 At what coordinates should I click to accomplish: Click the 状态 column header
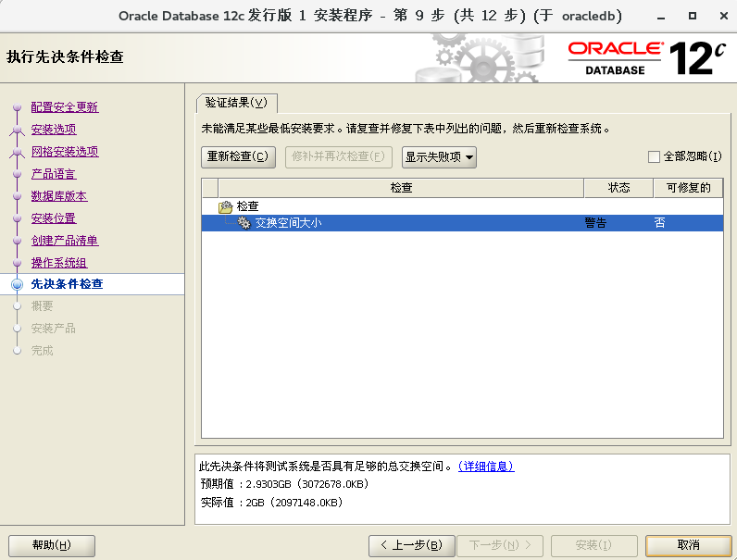click(618, 188)
